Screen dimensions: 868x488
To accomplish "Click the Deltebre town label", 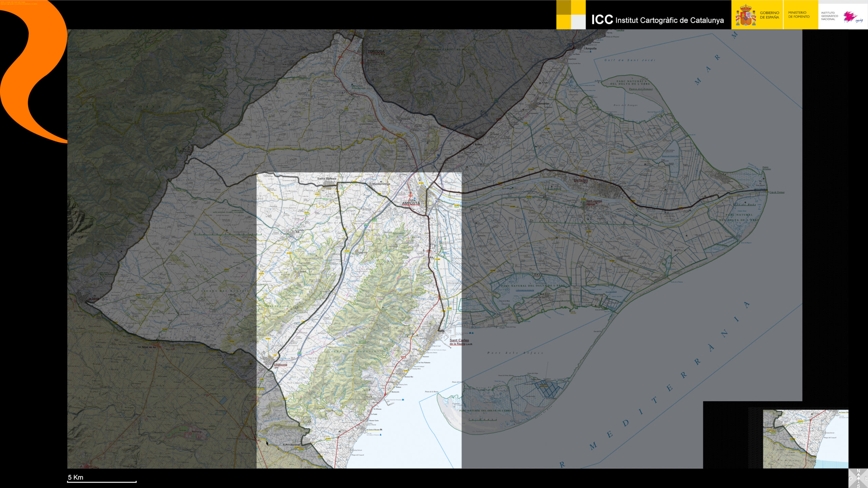I will point(580,180).
